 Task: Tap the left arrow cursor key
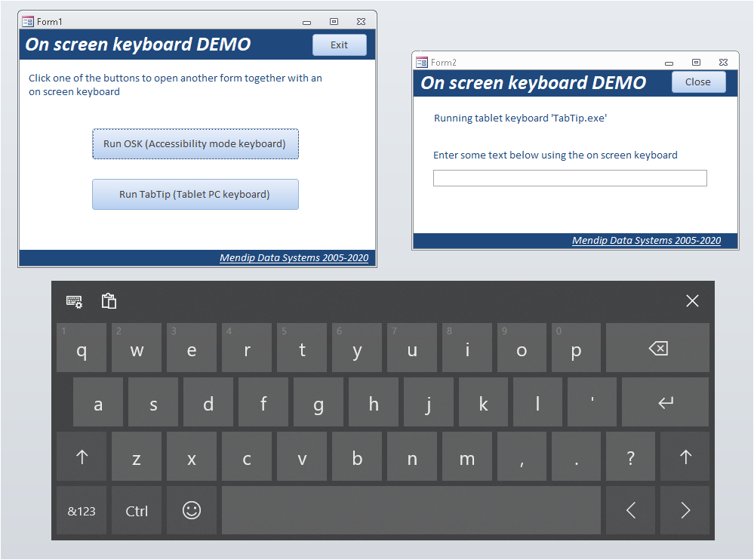pyautogui.click(x=630, y=510)
